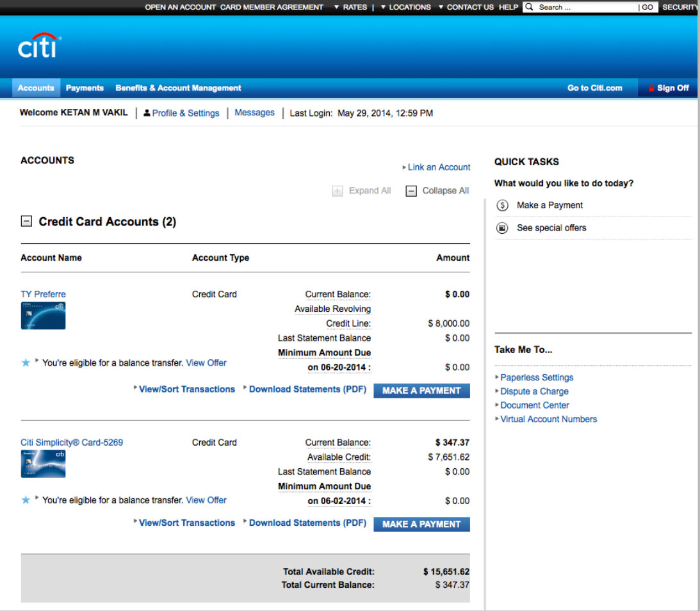Click the TY Preferre card thumbnail
700x611 pixels.
pos(44,316)
